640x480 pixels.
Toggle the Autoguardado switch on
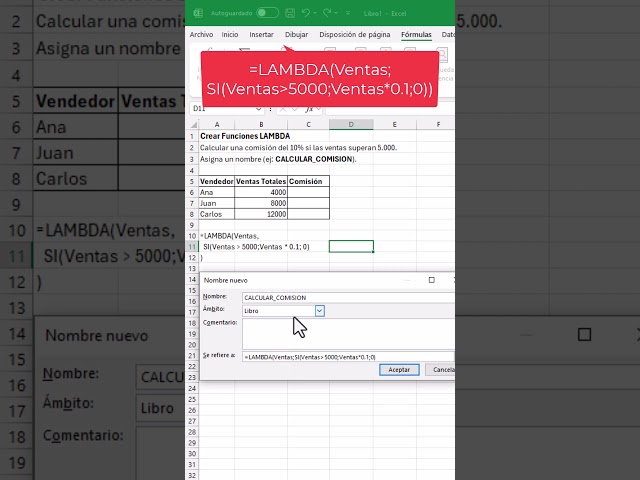(267, 13)
